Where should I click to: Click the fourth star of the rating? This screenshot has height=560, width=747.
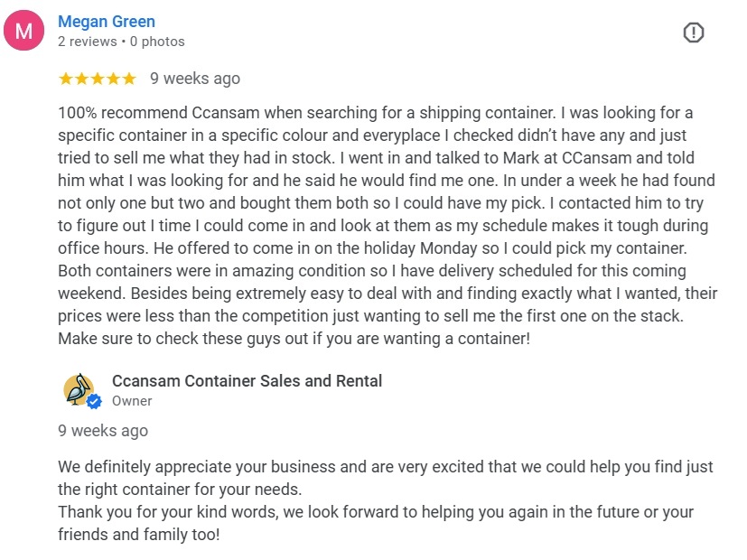113,79
